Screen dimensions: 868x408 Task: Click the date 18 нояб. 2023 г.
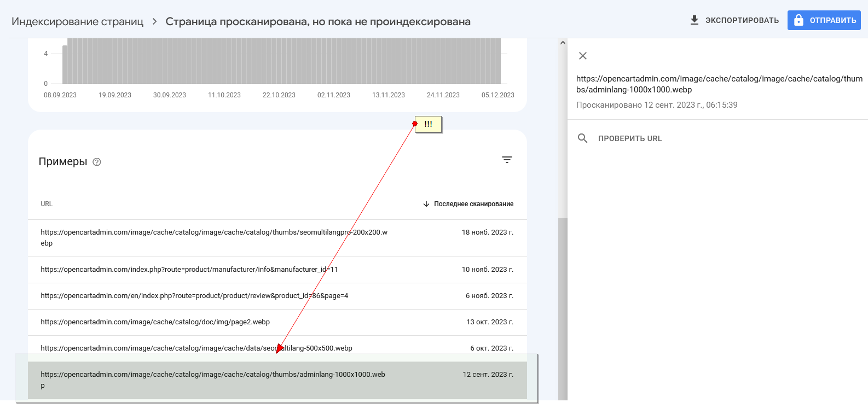click(488, 232)
